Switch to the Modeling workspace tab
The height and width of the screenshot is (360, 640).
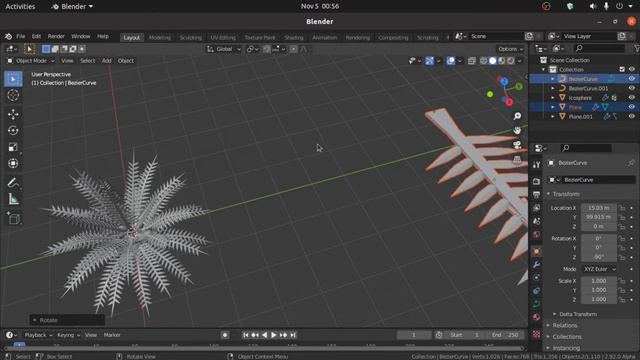[x=160, y=38]
